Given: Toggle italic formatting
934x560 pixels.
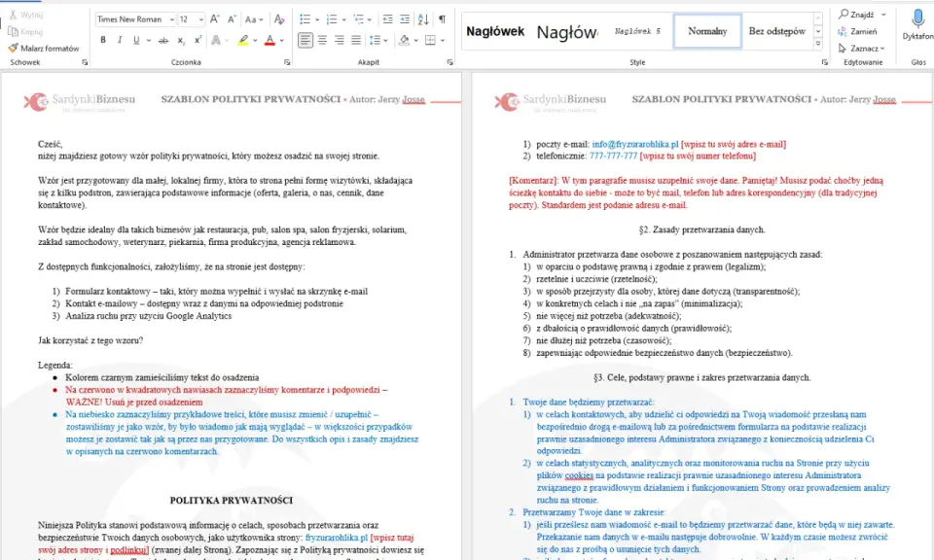Looking at the screenshot, I should 120,40.
